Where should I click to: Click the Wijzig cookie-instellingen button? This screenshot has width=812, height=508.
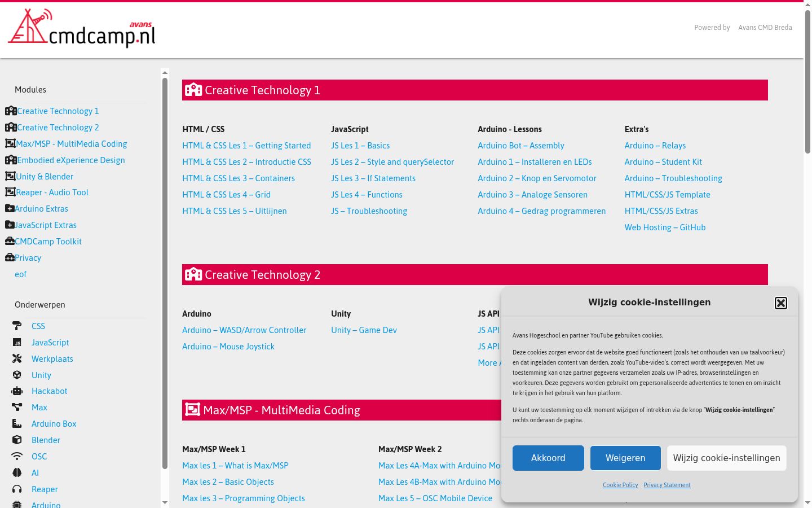[x=727, y=458]
